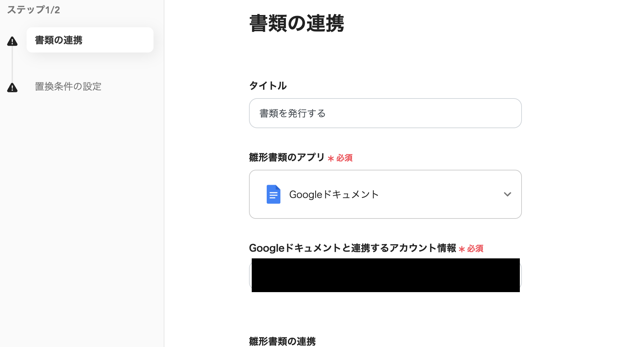Viewport: 644px width, 347px height.
Task: Click the alert triangle in the left sidebar
Action: [12, 40]
